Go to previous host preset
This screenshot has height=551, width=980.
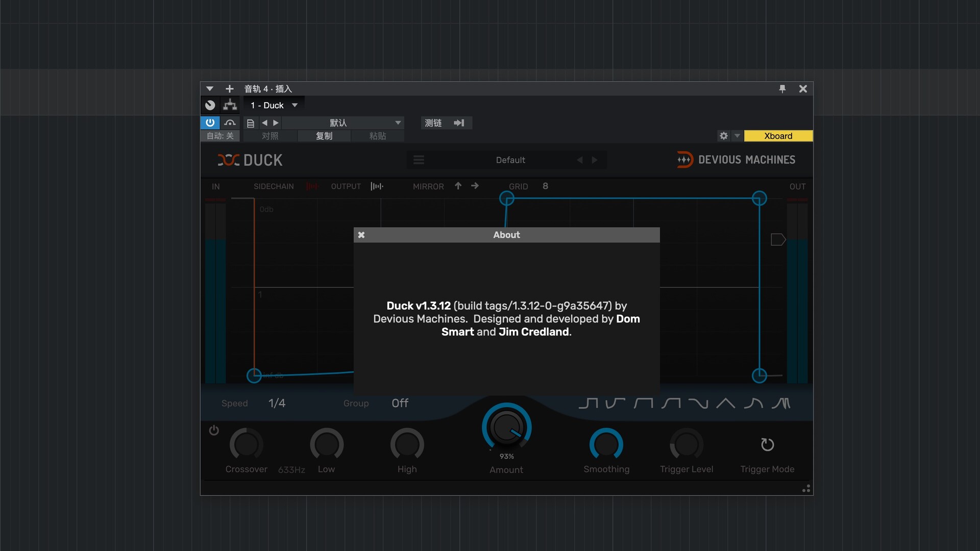tap(264, 123)
